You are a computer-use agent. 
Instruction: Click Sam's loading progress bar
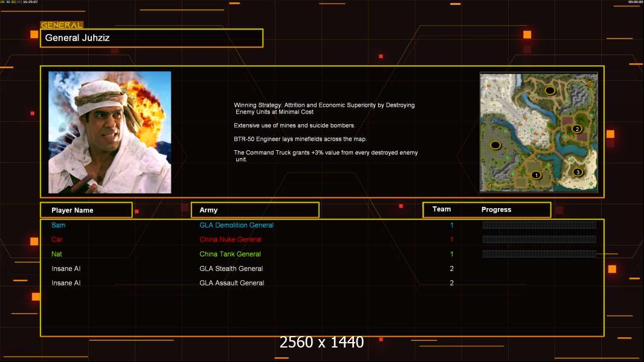[x=539, y=225]
